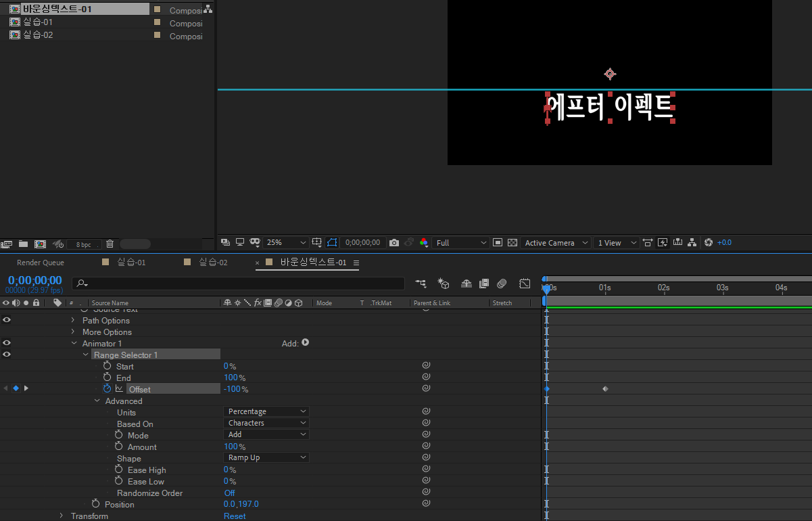Screen dimensions: 812x521
Task: Open the Active Camera dropdown
Action: (x=555, y=242)
